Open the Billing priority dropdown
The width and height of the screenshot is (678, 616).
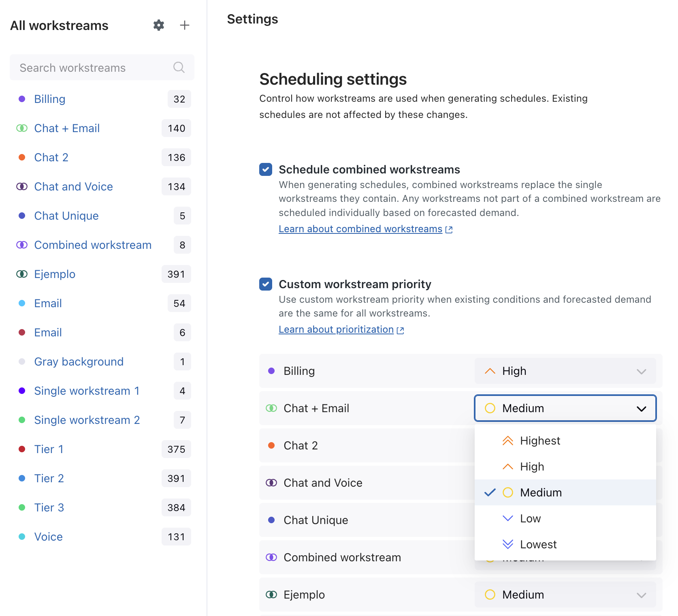[565, 371]
